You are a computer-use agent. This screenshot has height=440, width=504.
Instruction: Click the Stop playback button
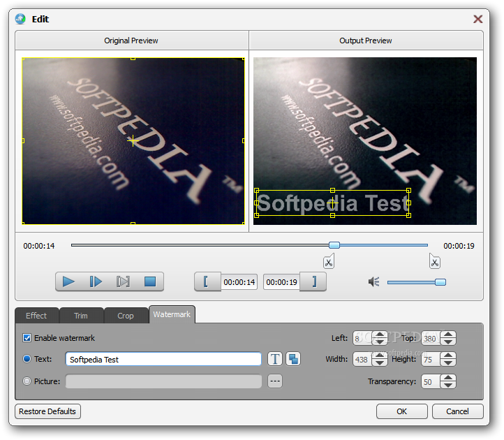[x=150, y=281]
